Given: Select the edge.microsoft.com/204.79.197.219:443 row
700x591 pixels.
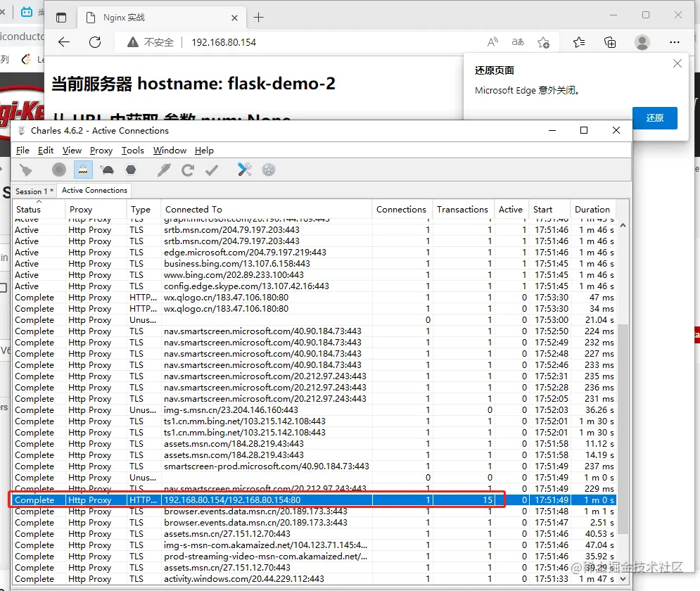Looking at the screenshot, I should pos(314,252).
